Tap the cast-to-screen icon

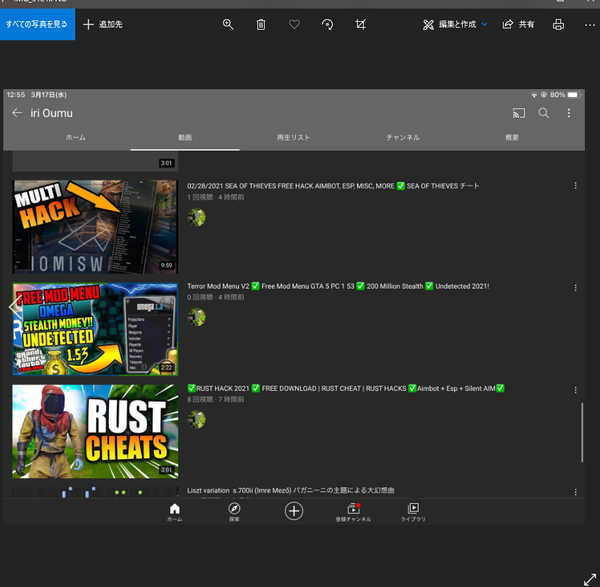tap(518, 113)
